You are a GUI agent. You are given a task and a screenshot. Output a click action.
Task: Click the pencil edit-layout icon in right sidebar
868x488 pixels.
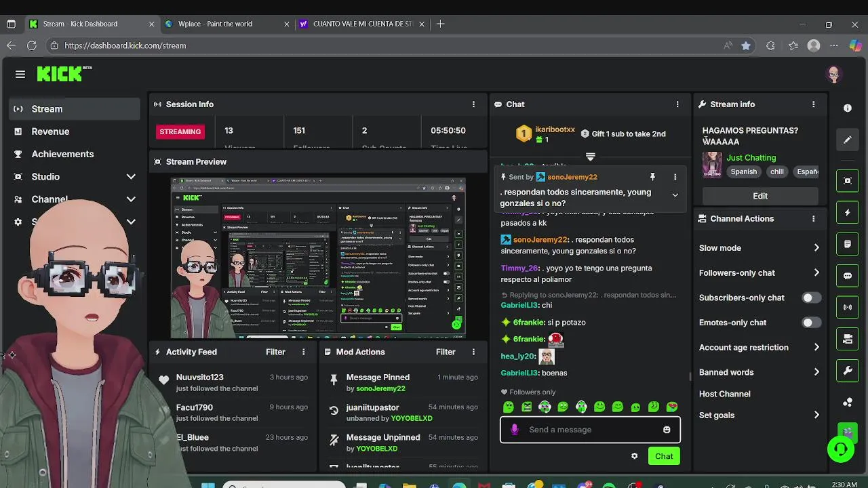pyautogui.click(x=848, y=140)
